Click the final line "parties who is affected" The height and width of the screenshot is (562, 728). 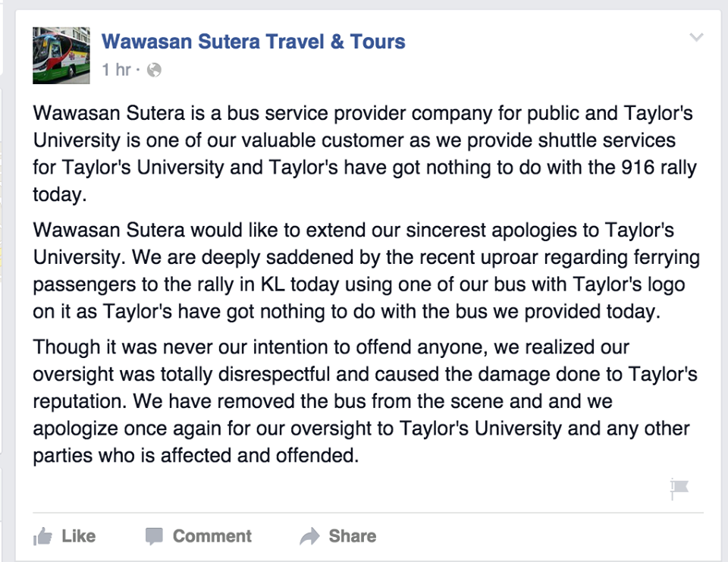coord(194,456)
